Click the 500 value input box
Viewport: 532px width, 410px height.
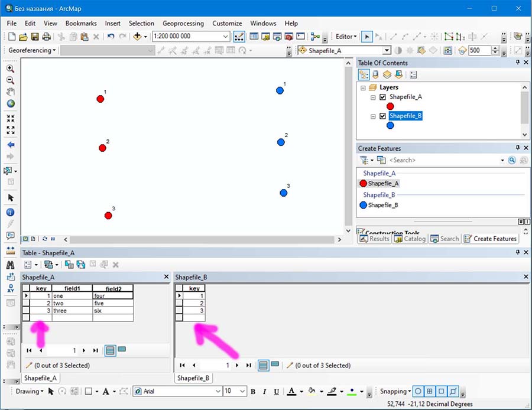tap(479, 51)
